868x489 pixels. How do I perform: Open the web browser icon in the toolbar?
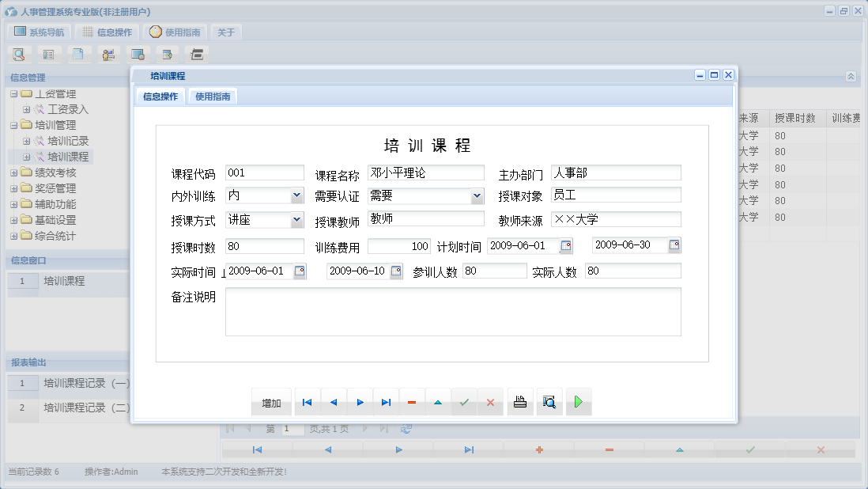(138, 54)
